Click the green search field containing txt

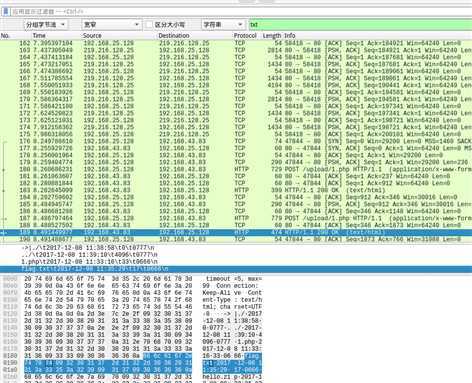(x=360, y=25)
